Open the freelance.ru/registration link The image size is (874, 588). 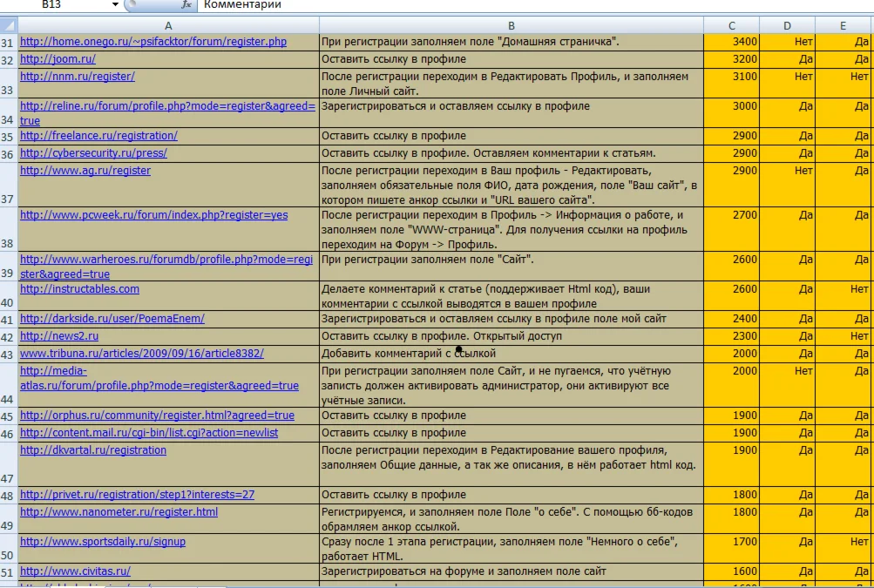(98, 135)
